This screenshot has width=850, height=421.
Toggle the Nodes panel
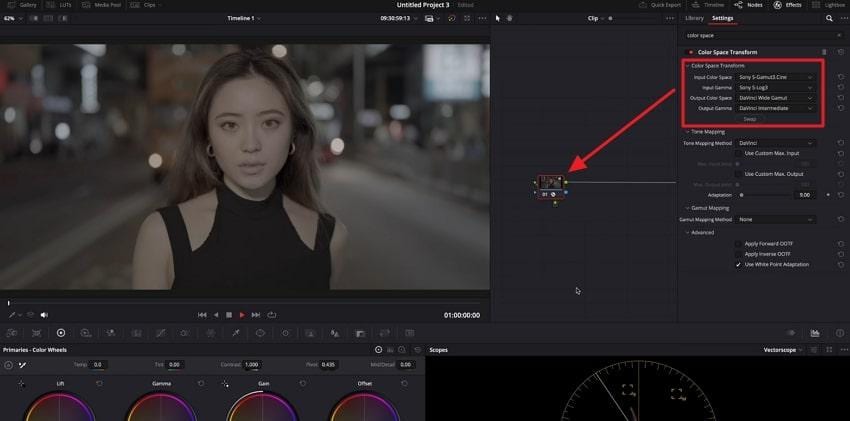click(748, 5)
